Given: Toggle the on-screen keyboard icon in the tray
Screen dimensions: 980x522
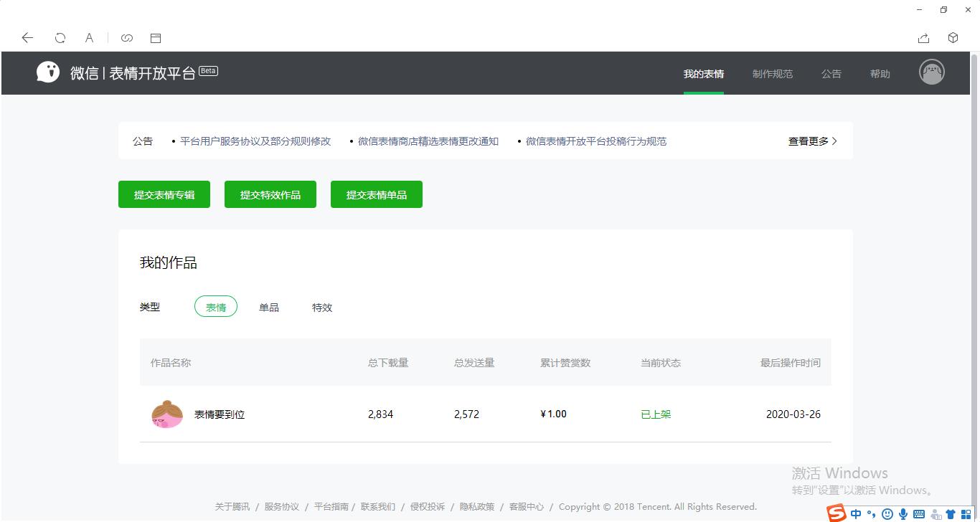Looking at the screenshot, I should pyautogui.click(x=918, y=513).
